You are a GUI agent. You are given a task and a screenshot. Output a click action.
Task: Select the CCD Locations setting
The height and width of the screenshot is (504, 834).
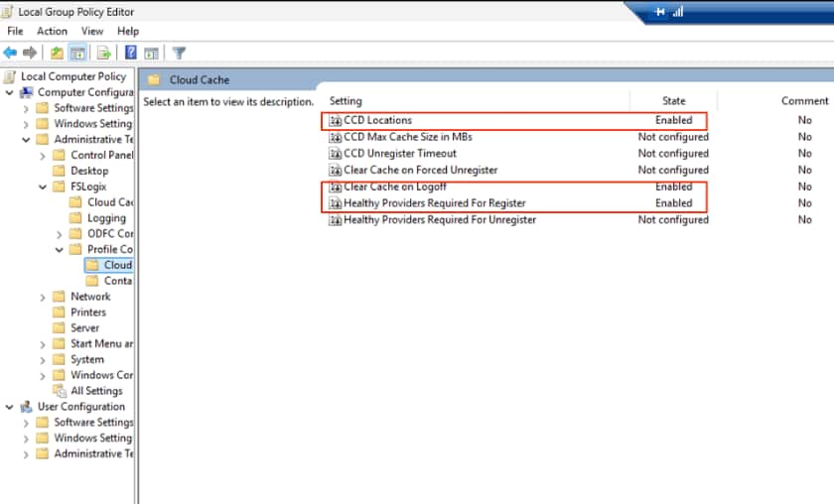(377, 121)
